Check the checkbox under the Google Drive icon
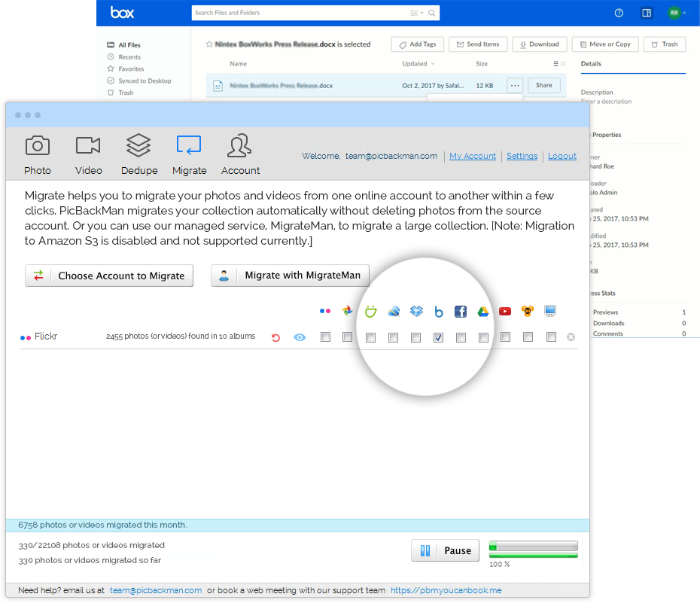The width and height of the screenshot is (700, 603). click(483, 338)
